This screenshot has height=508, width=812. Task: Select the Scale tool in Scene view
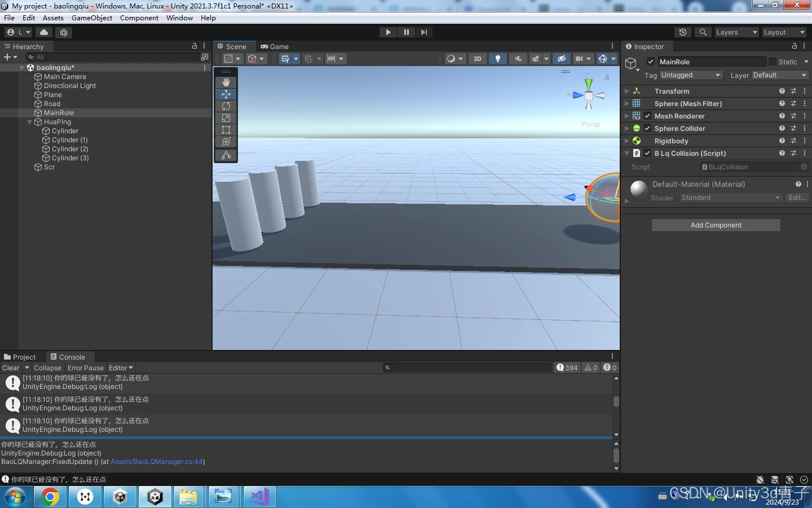click(226, 118)
